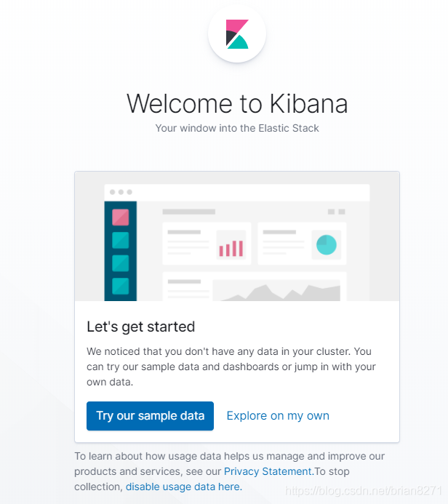Image resolution: width=448 pixels, height=504 pixels.
Task: Click the gray area chart graphic
Action: click(281, 292)
